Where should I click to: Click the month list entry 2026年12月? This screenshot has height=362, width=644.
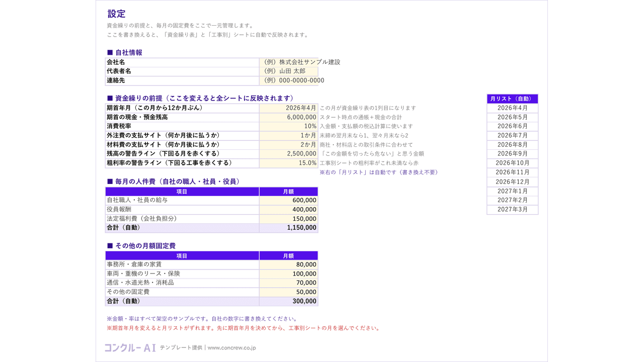[513, 182]
